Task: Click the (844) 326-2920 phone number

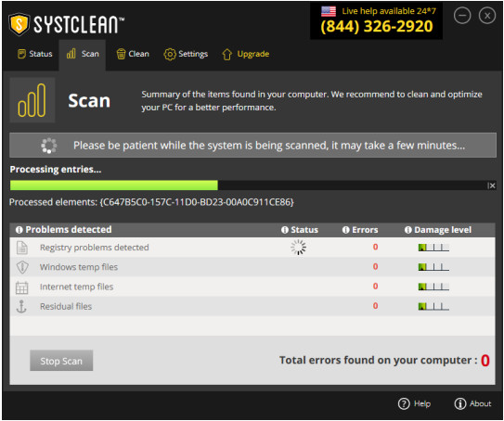Action: pos(377,26)
